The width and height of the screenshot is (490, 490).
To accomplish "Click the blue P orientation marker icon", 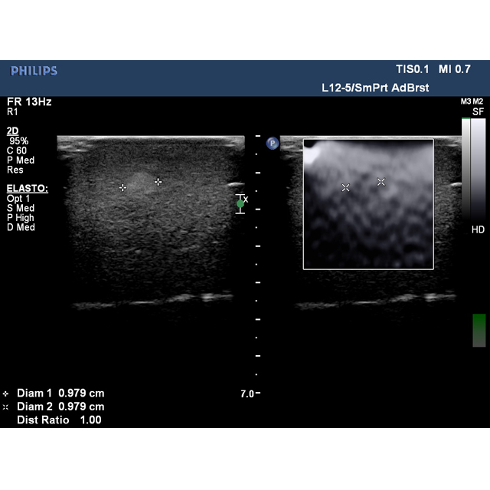I will coord(272,143).
